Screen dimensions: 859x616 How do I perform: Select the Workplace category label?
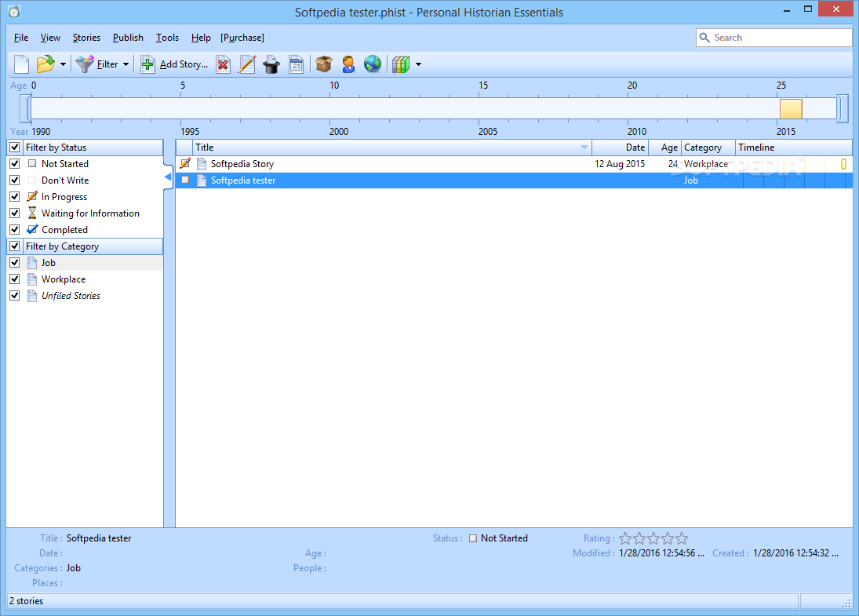(x=64, y=279)
